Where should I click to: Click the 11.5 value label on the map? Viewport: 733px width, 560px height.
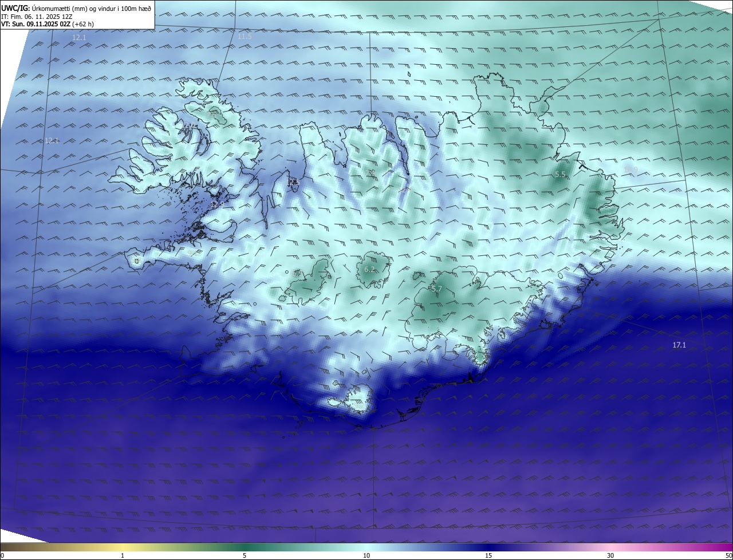point(245,37)
